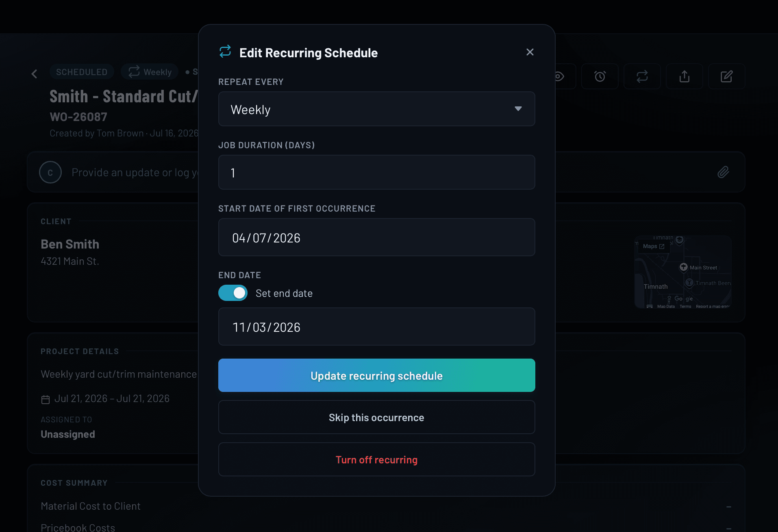This screenshot has height=532, width=778.
Task: Click the recurring arrows toolbar icon
Action: [642, 76]
